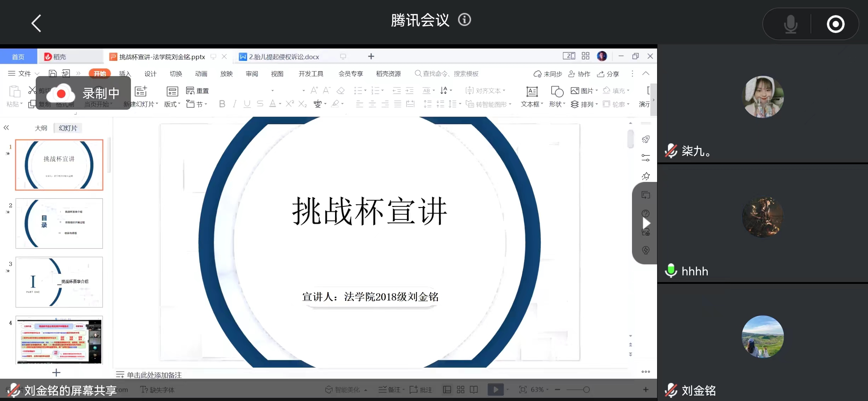
Task: Tap the back arrow in the Tencent Meeting header
Action: coord(36,23)
